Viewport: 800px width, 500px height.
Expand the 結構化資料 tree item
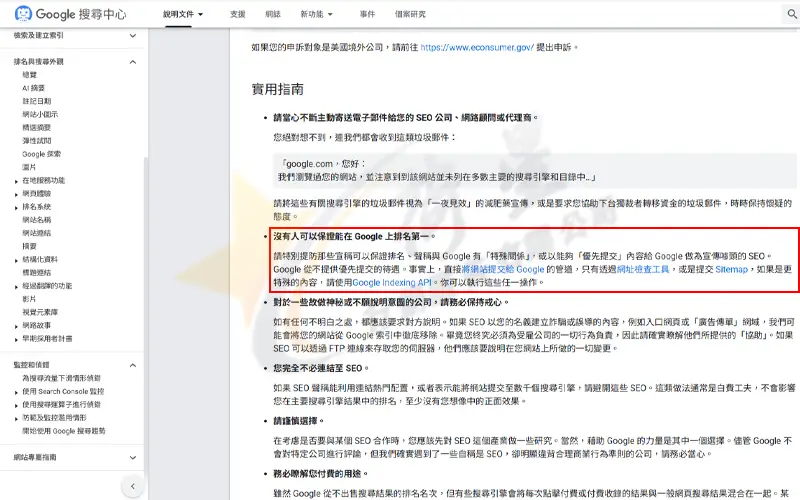point(16,260)
